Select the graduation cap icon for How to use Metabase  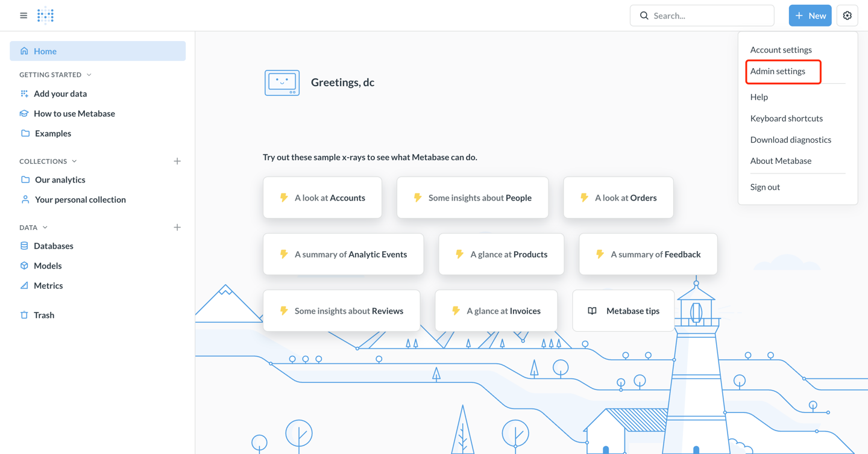(24, 113)
